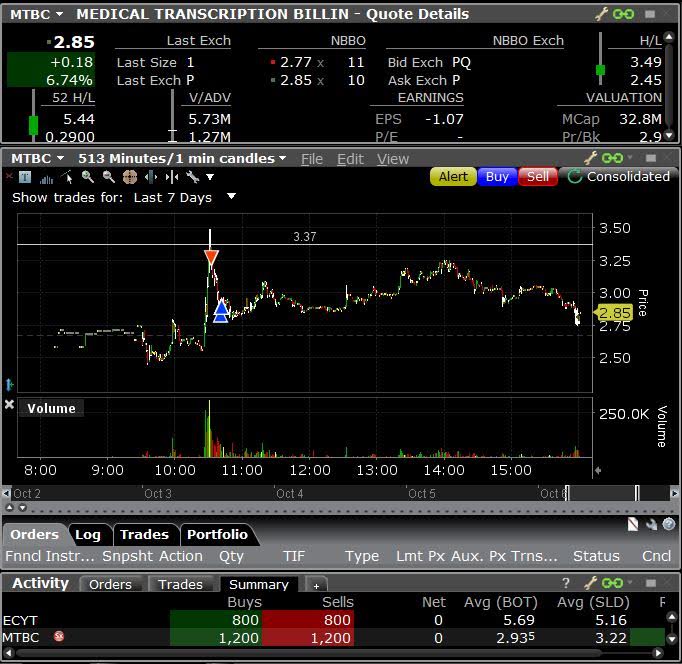Open the Orders panel wrench settings icon
Screen dimensions: 682x664
[x=651, y=524]
